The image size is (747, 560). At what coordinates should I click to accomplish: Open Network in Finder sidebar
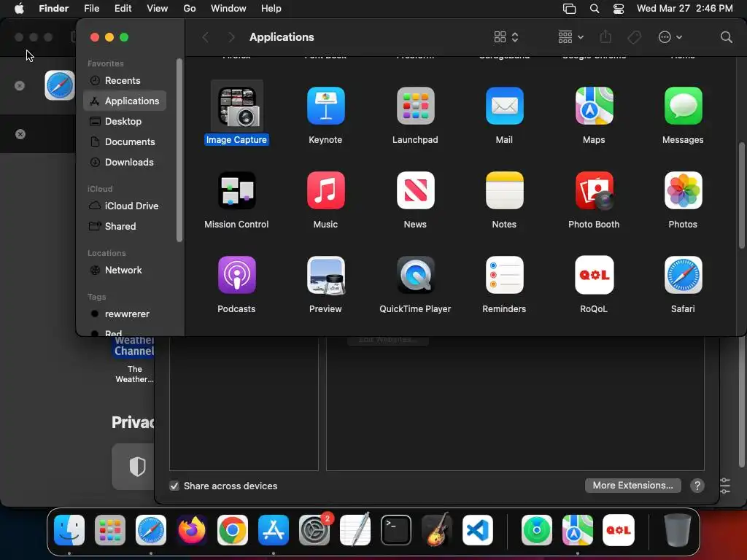125,270
